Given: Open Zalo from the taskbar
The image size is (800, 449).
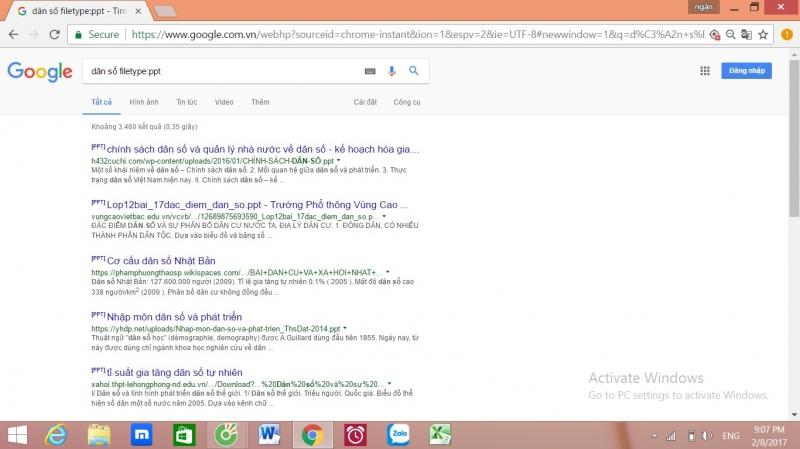Looking at the screenshot, I should pyautogui.click(x=399, y=435).
